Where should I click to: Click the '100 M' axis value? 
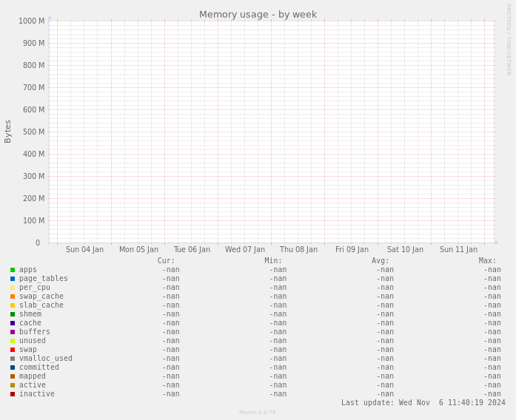click(33, 220)
